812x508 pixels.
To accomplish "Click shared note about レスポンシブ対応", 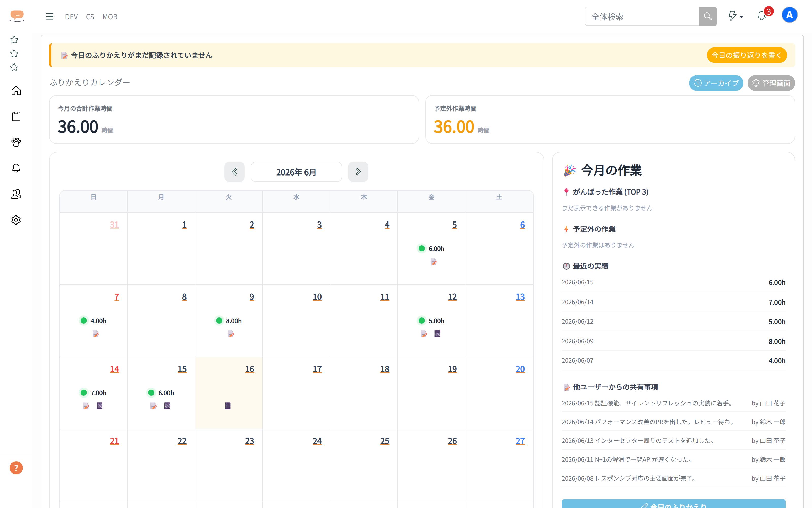I will click(x=673, y=479).
